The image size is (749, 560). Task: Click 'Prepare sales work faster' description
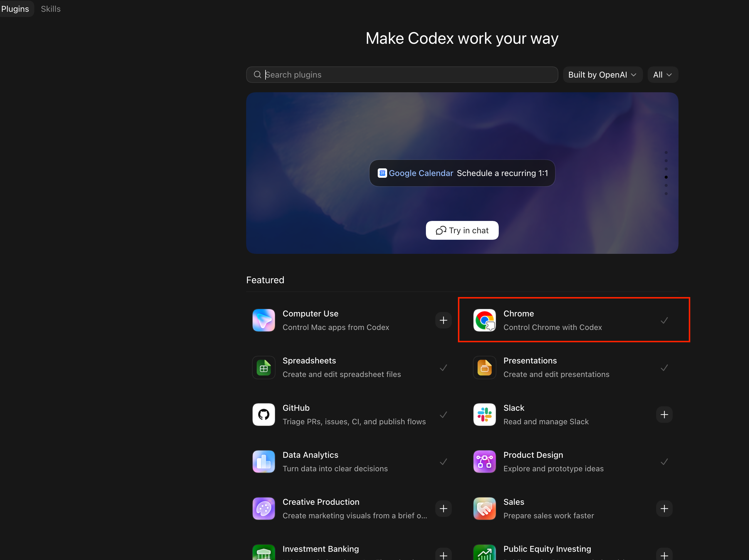click(549, 516)
